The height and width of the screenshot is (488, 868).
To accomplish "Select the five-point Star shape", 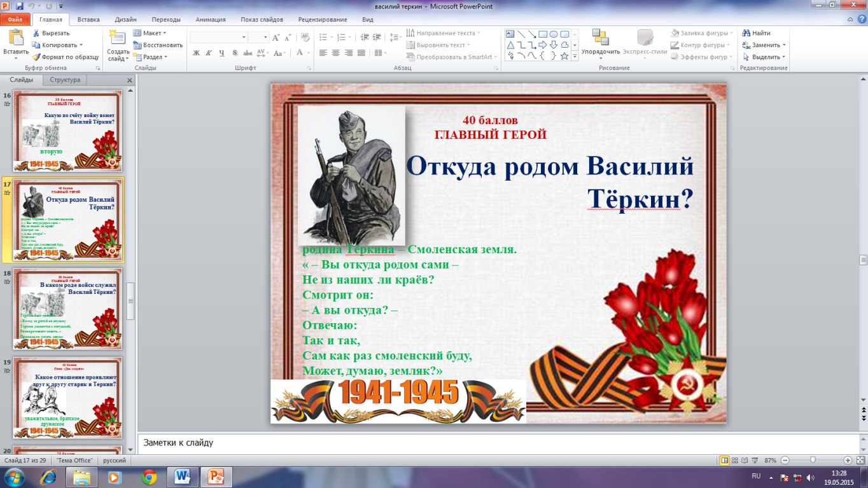I will [564, 56].
